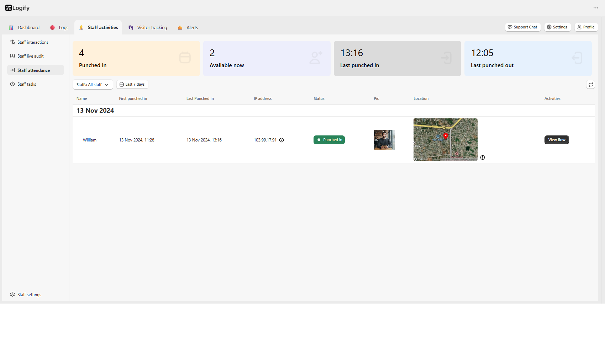Click the logout icon on Last punched out card

[x=577, y=58]
